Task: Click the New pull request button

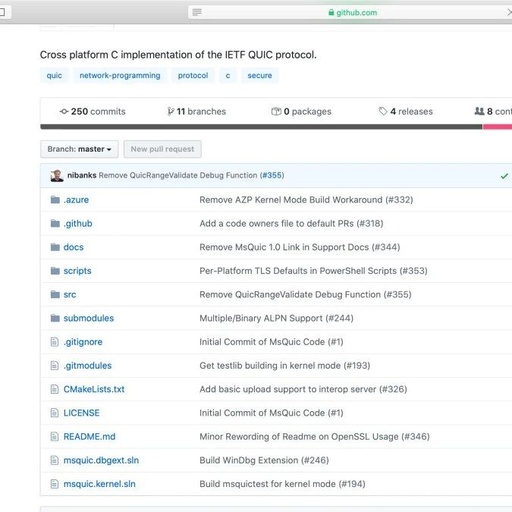Action: tap(162, 149)
